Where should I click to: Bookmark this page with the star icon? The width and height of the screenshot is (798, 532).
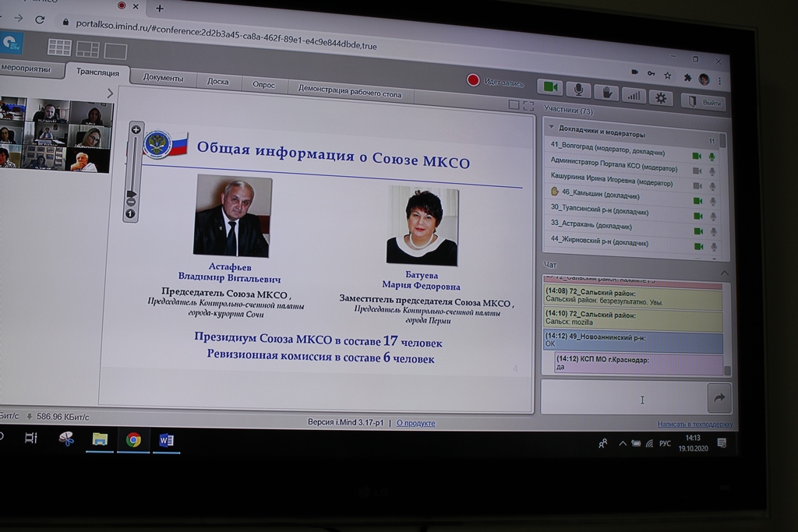coord(668,76)
